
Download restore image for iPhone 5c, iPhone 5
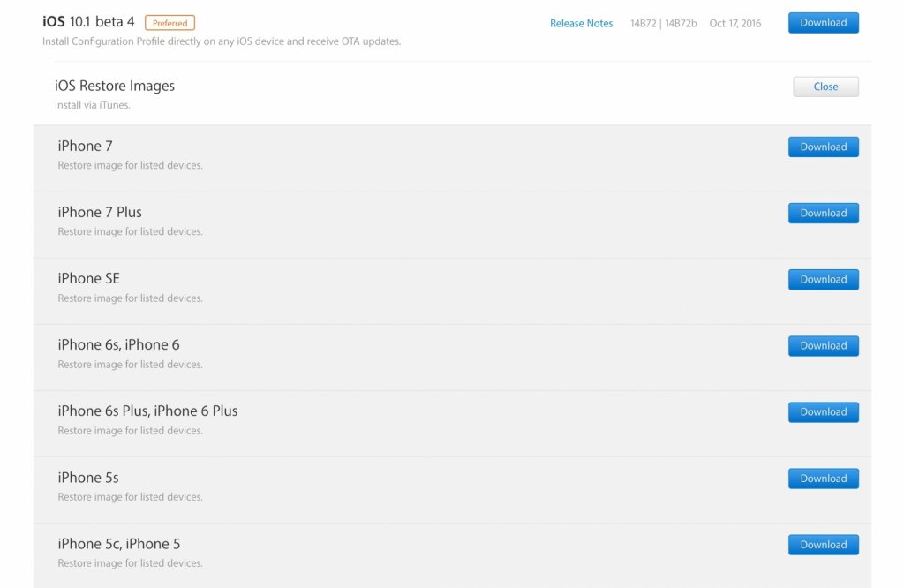pyautogui.click(x=823, y=545)
